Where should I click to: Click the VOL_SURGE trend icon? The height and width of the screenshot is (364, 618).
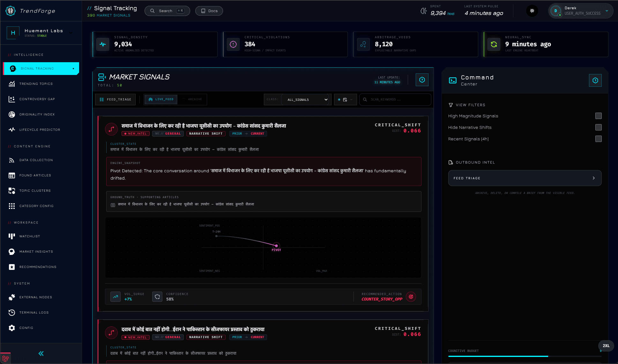pos(115,297)
